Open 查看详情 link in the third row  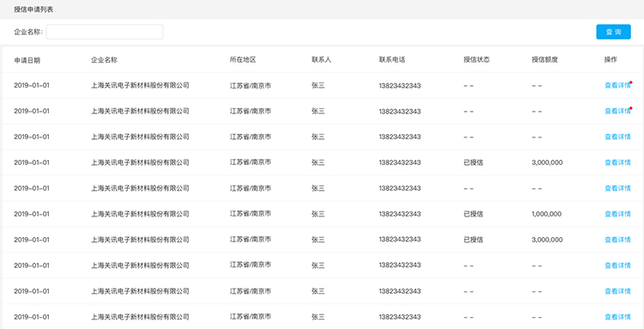click(x=617, y=137)
